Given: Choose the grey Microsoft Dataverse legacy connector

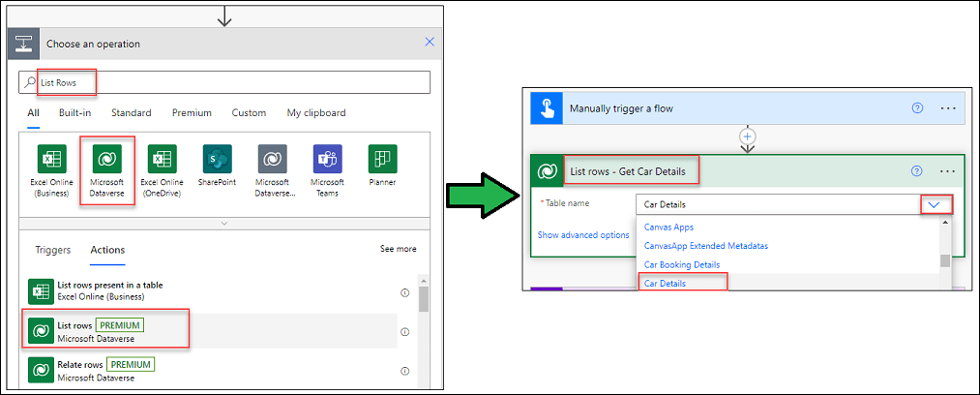Looking at the screenshot, I should tap(272, 159).
